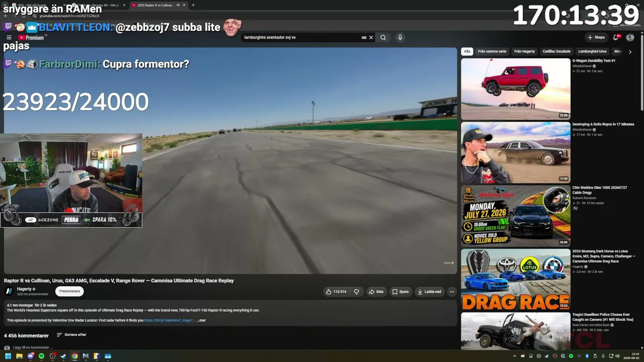The image size is (644, 362).
Task: Show more filter chips with arrow
Action: click(630, 51)
